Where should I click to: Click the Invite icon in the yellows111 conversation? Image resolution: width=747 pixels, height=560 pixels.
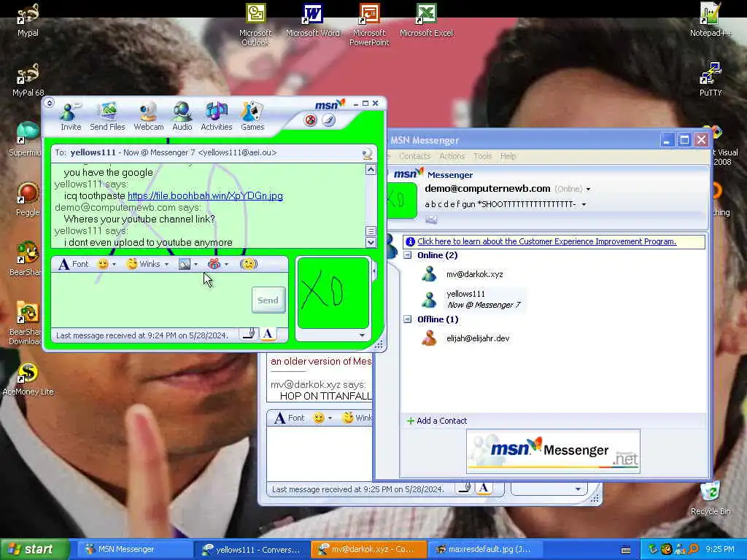(71, 116)
